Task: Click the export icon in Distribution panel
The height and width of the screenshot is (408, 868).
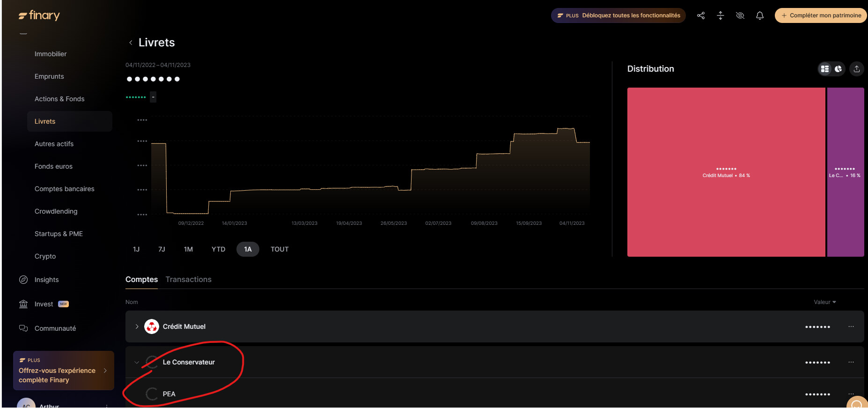Action: (x=856, y=69)
